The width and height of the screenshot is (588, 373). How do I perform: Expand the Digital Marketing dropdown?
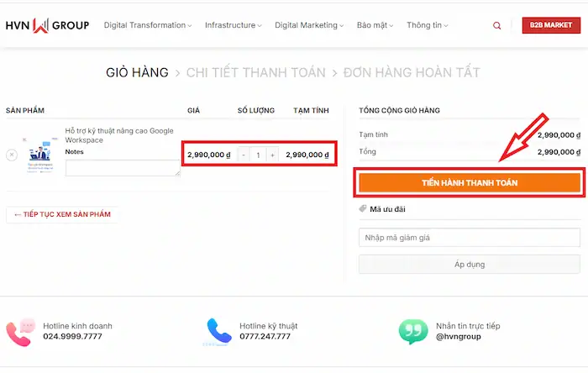(x=309, y=25)
